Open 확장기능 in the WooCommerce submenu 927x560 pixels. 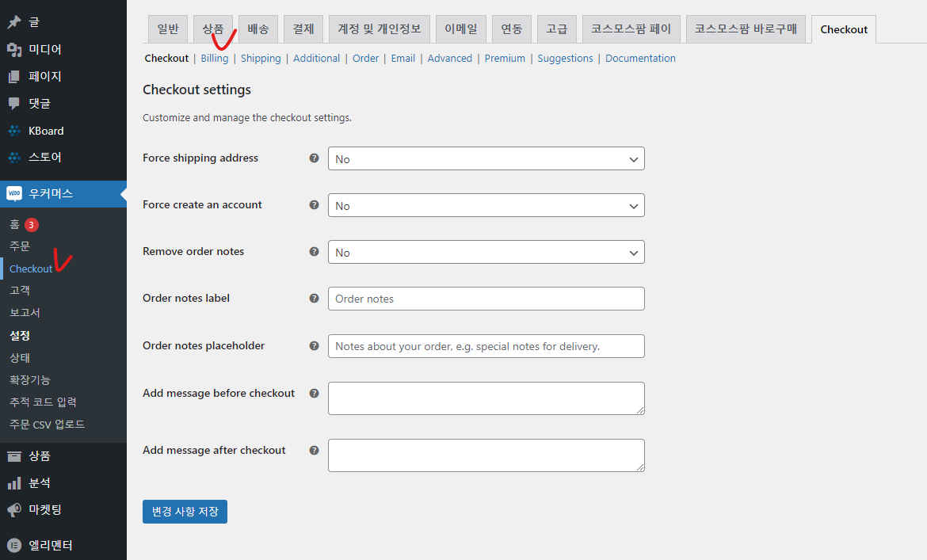[x=29, y=380]
